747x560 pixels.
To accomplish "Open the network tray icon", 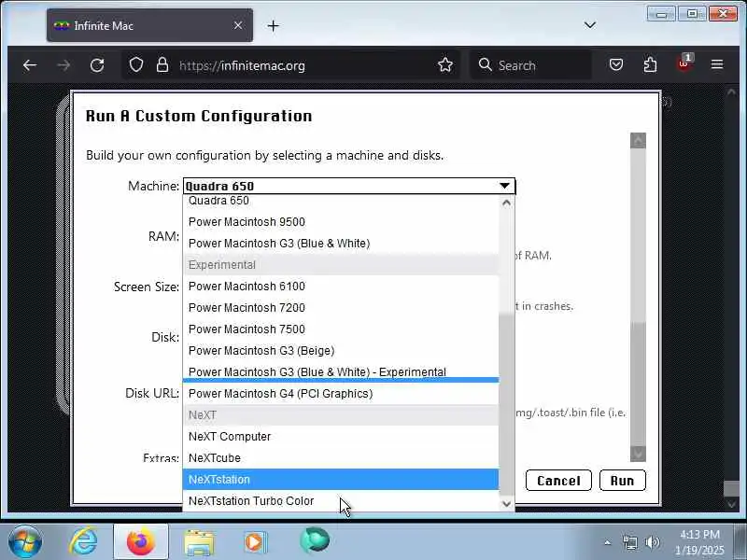I will click(x=630, y=542).
